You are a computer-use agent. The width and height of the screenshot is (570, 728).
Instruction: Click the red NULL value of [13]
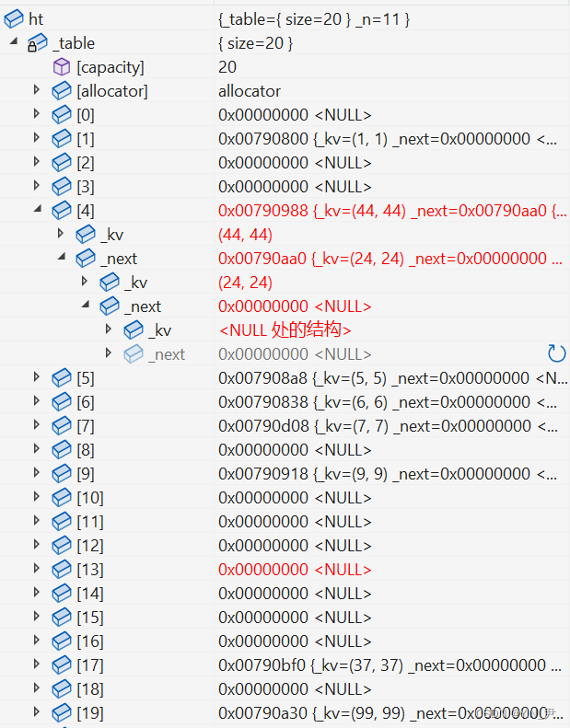pos(295,570)
